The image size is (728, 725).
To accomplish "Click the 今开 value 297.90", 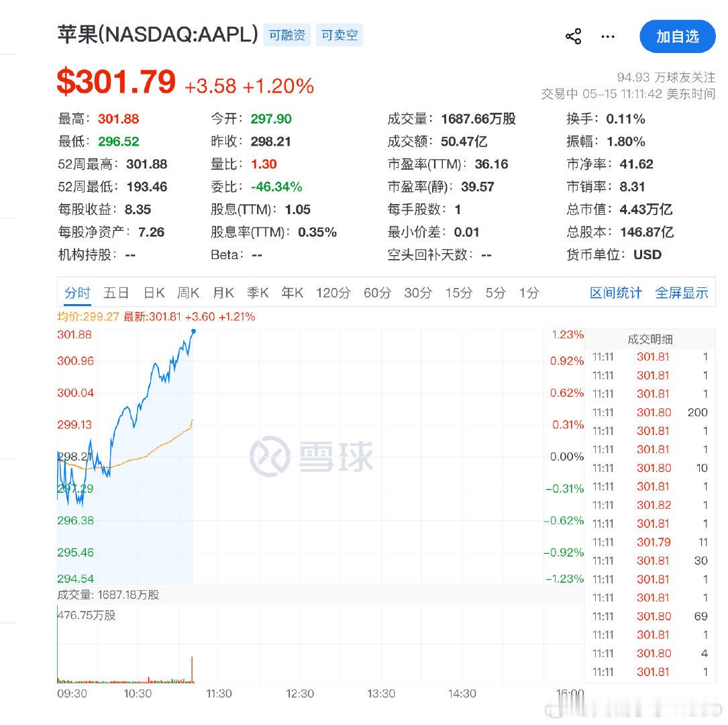I will [271, 119].
